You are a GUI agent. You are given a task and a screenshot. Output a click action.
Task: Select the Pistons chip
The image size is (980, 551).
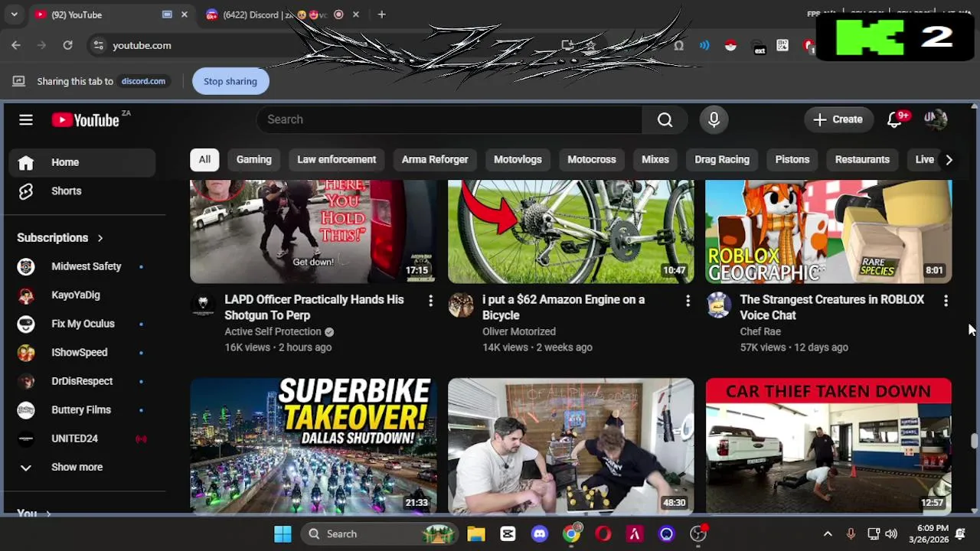(x=792, y=159)
